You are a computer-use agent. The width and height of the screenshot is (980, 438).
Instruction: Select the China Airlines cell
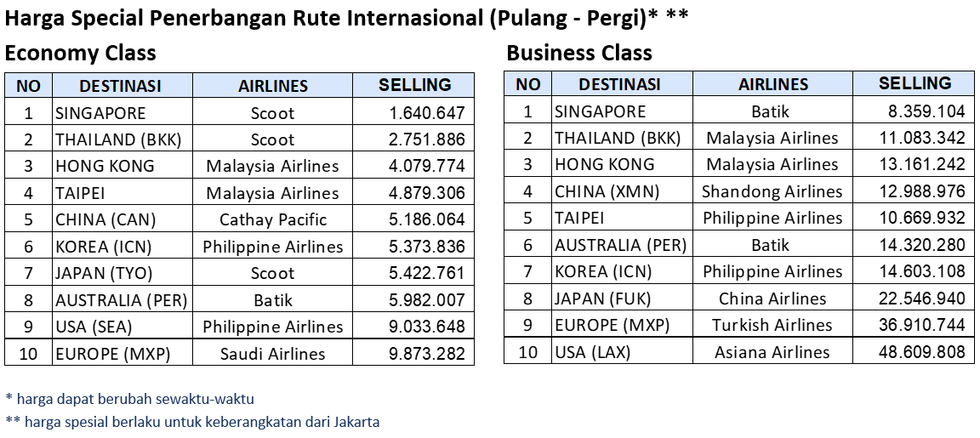coord(772,299)
